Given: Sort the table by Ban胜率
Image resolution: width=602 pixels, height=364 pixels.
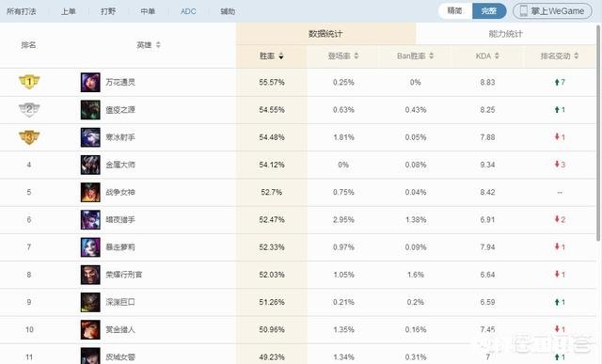Looking at the screenshot, I should click(415, 56).
